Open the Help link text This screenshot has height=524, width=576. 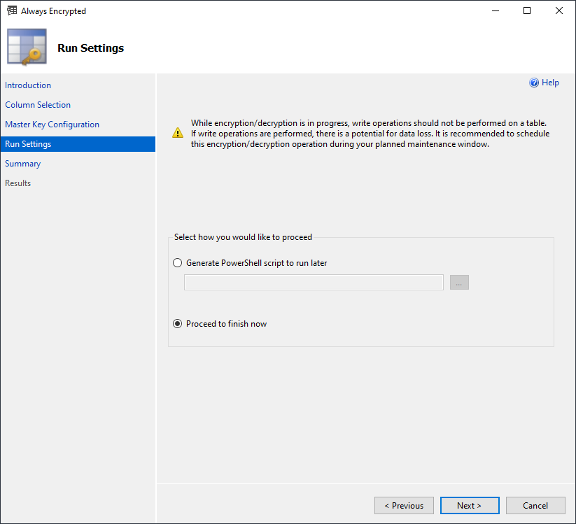tap(550, 83)
